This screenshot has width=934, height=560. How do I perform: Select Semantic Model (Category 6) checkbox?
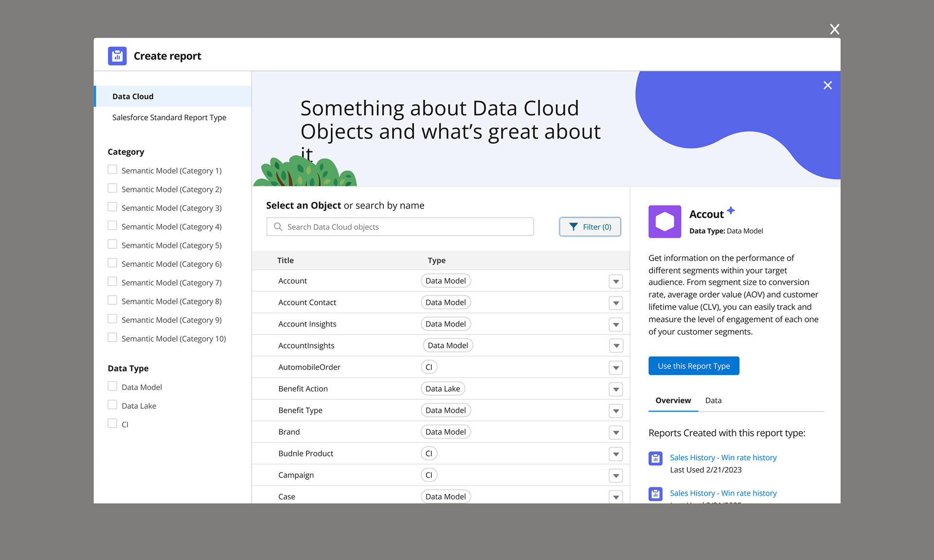tap(112, 263)
